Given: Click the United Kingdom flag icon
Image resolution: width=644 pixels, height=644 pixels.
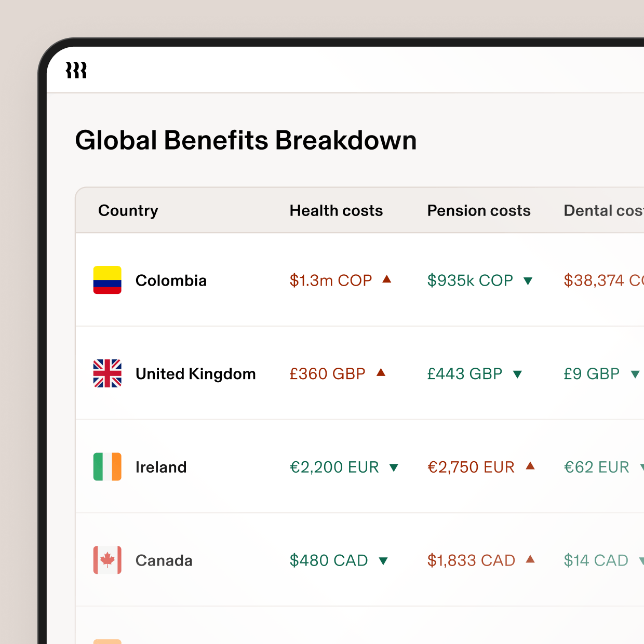Looking at the screenshot, I should click(107, 373).
